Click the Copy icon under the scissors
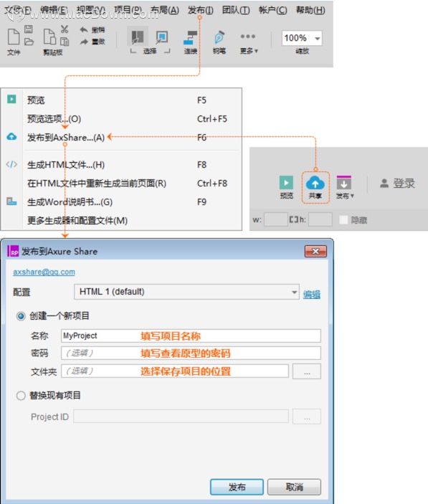 65,42
